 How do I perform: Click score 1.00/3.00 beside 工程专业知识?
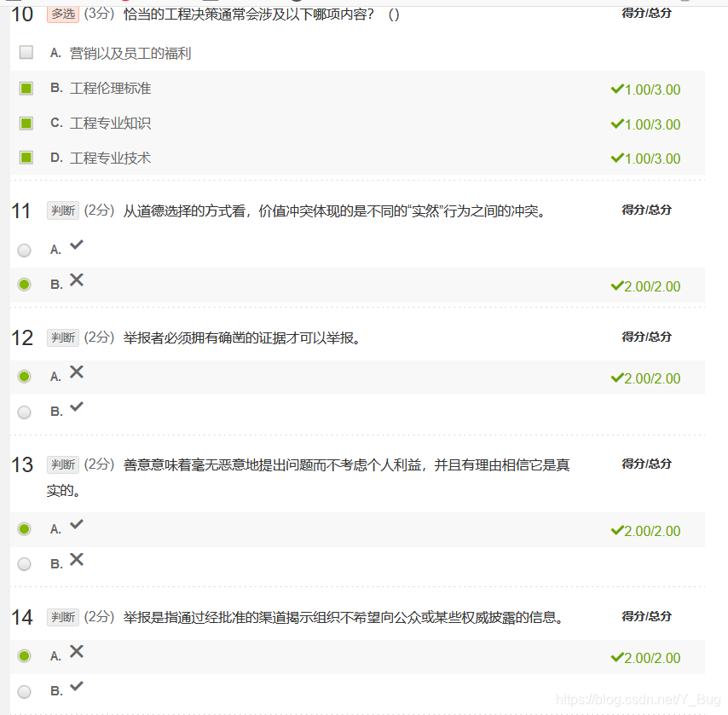tap(646, 124)
